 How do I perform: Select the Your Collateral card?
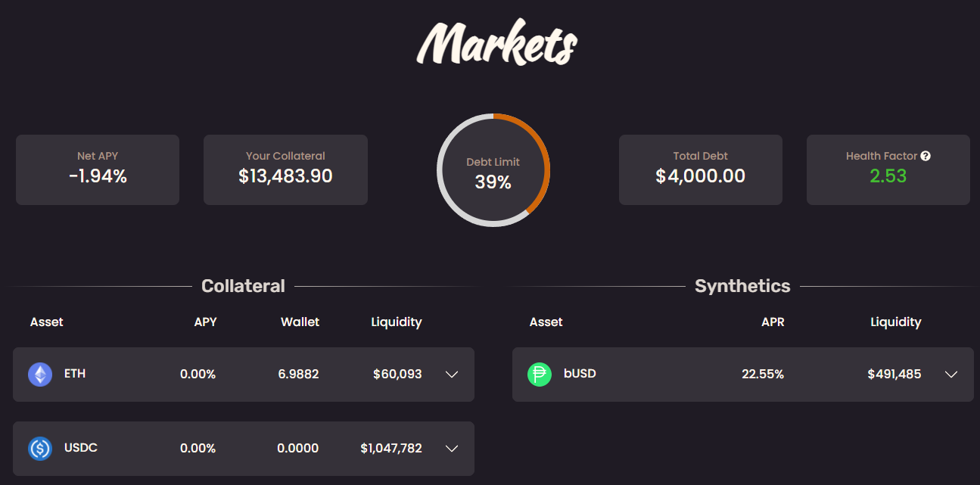point(285,169)
